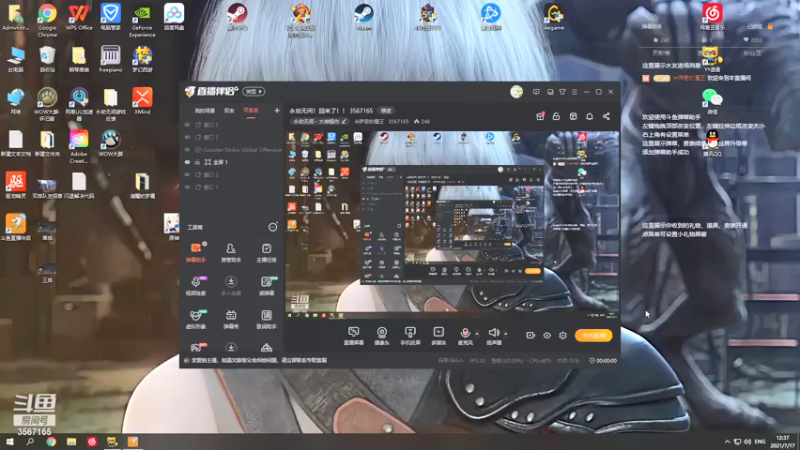This screenshot has height=450, width=800.
Task: Open the Windows Start menu
Action: pos(10,441)
